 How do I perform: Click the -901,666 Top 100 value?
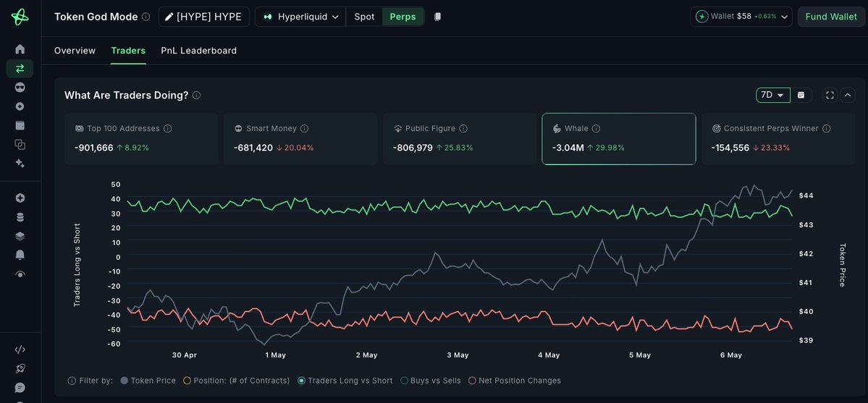(94, 148)
